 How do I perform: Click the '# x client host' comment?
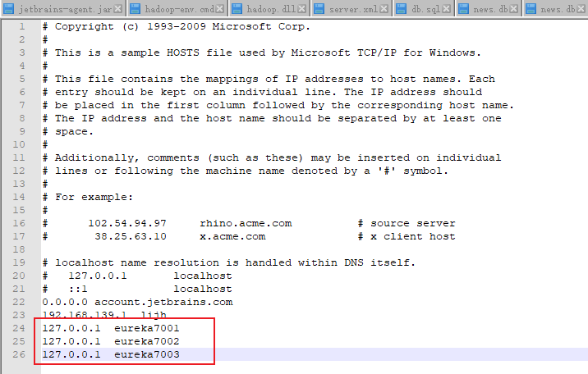[x=407, y=236]
